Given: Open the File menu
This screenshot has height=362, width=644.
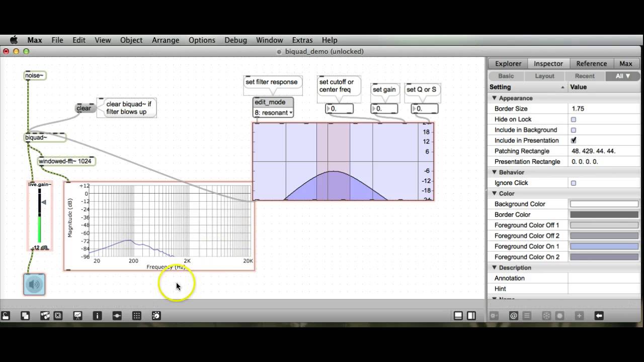Looking at the screenshot, I should coord(57,40).
